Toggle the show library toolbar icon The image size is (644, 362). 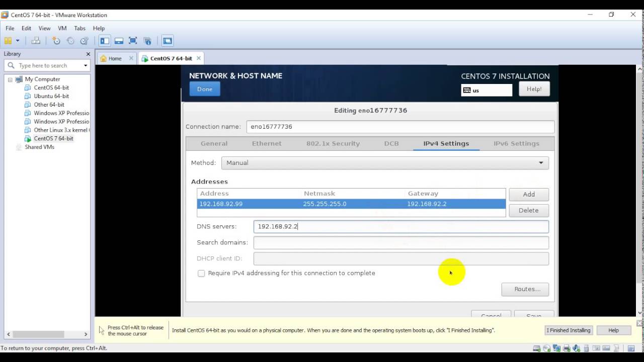[x=105, y=41]
